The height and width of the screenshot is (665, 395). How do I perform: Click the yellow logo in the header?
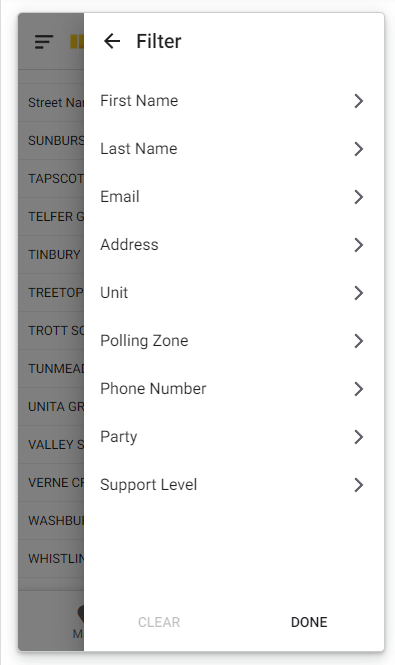click(x=77, y=42)
